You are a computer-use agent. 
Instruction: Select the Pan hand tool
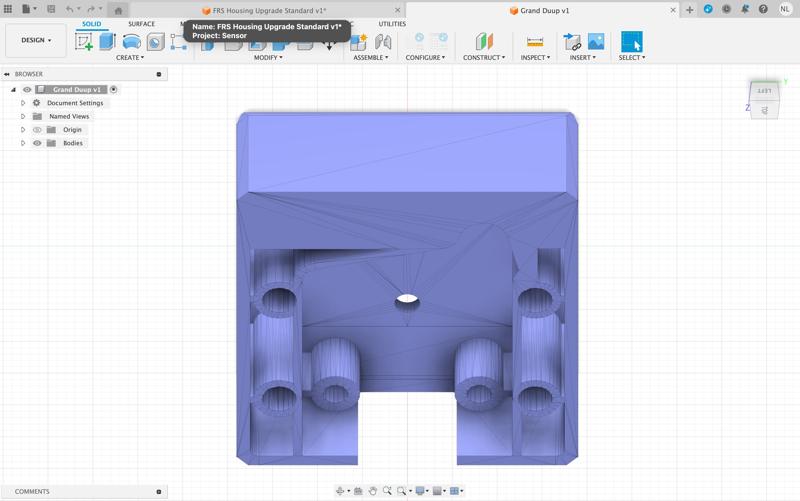(372, 491)
